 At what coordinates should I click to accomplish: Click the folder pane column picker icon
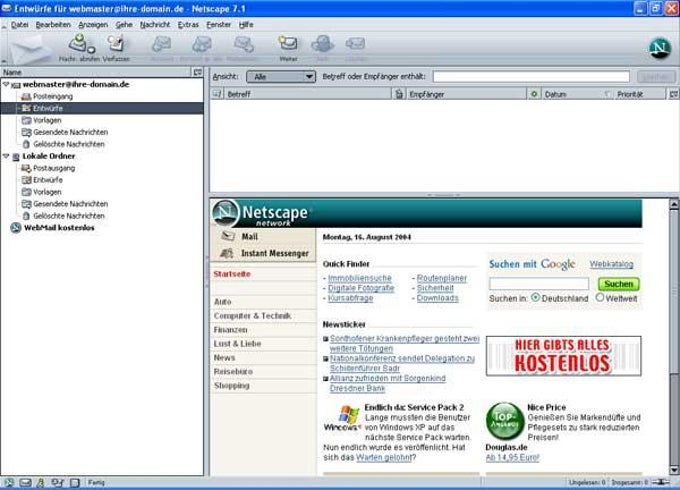[x=198, y=72]
